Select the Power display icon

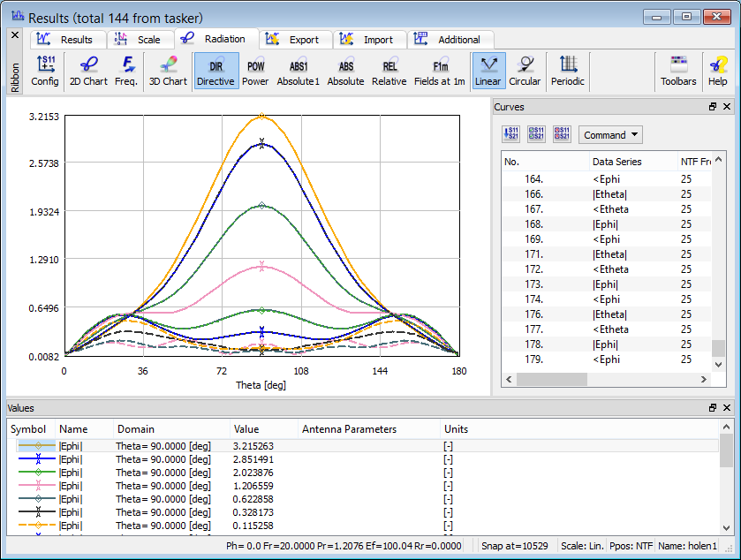point(255,71)
